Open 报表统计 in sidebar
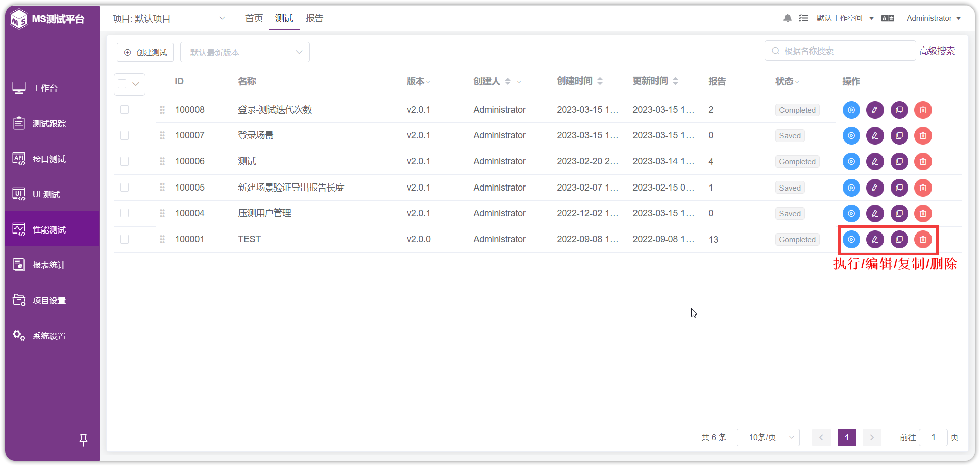The height and width of the screenshot is (466, 980). click(53, 265)
